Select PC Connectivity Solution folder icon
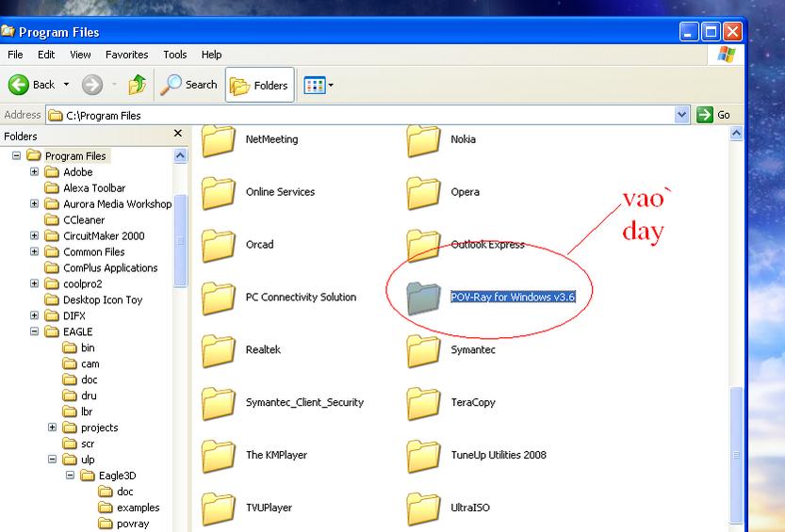 point(219,298)
